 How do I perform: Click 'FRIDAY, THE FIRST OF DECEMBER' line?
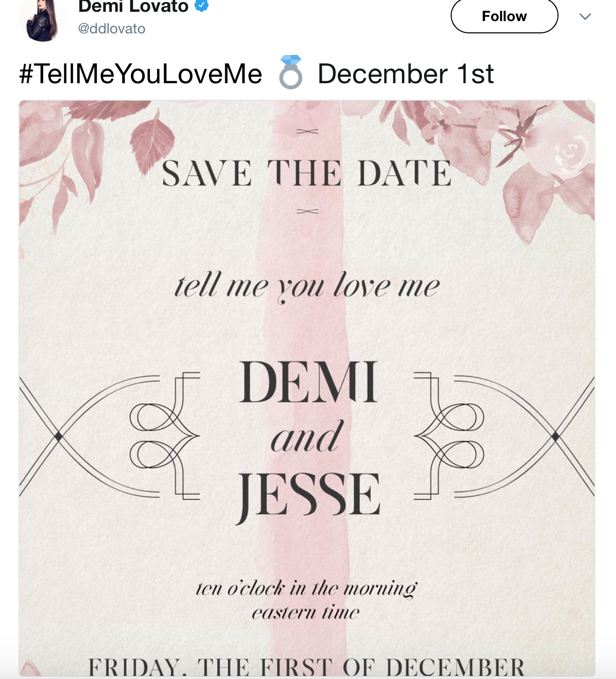[x=306, y=667]
